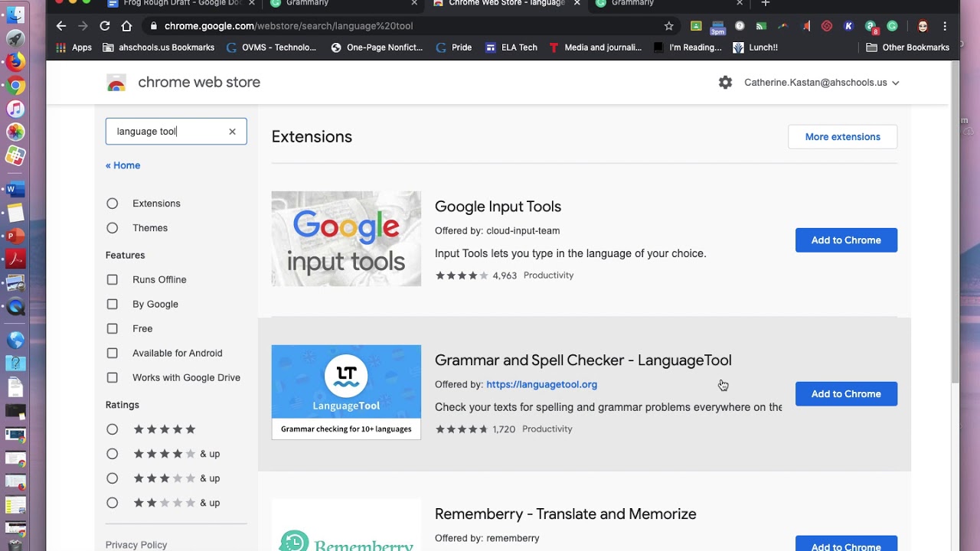This screenshot has width=980, height=551.
Task: Click the Chrome profile avatar
Action: [x=923, y=26]
